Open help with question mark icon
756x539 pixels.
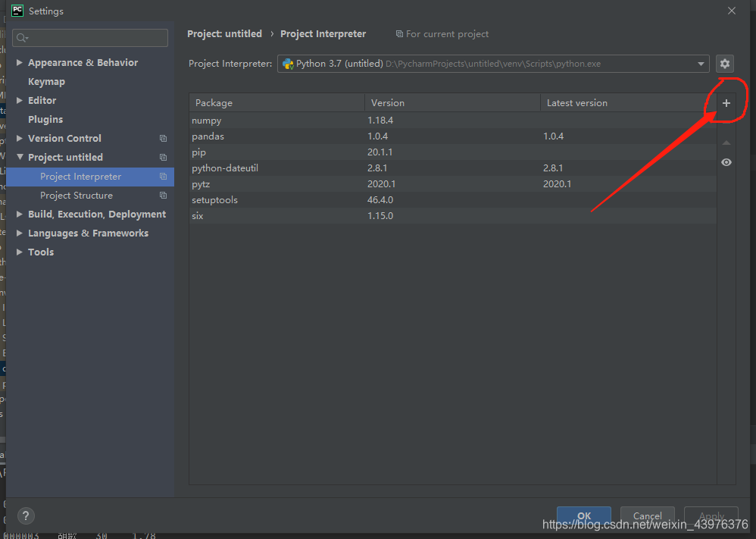click(x=26, y=515)
